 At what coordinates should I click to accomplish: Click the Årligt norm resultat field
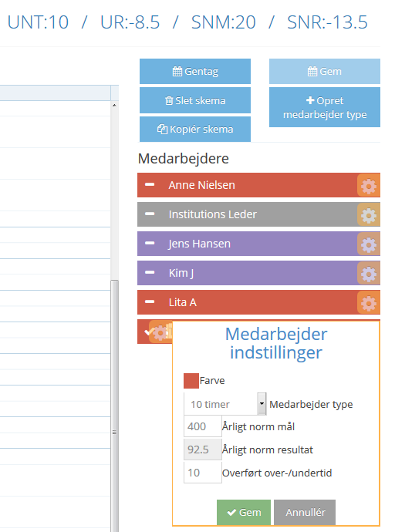pos(203,450)
